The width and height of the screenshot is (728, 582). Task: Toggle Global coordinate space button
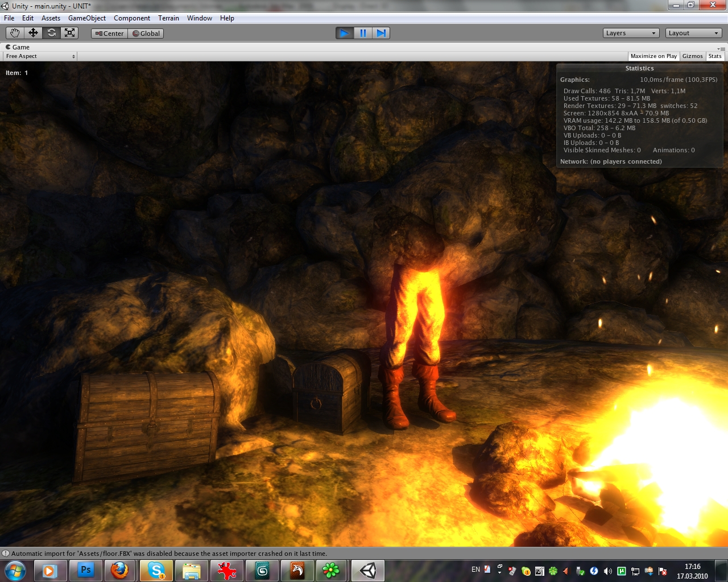click(146, 34)
